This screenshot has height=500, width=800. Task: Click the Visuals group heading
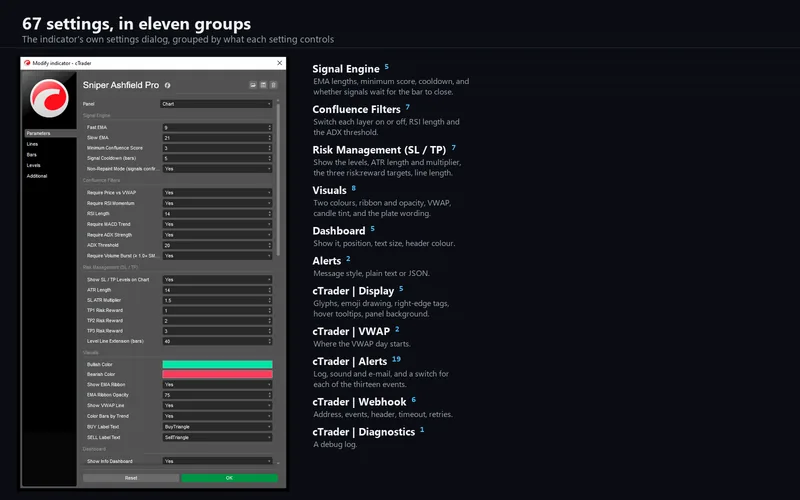point(329,190)
